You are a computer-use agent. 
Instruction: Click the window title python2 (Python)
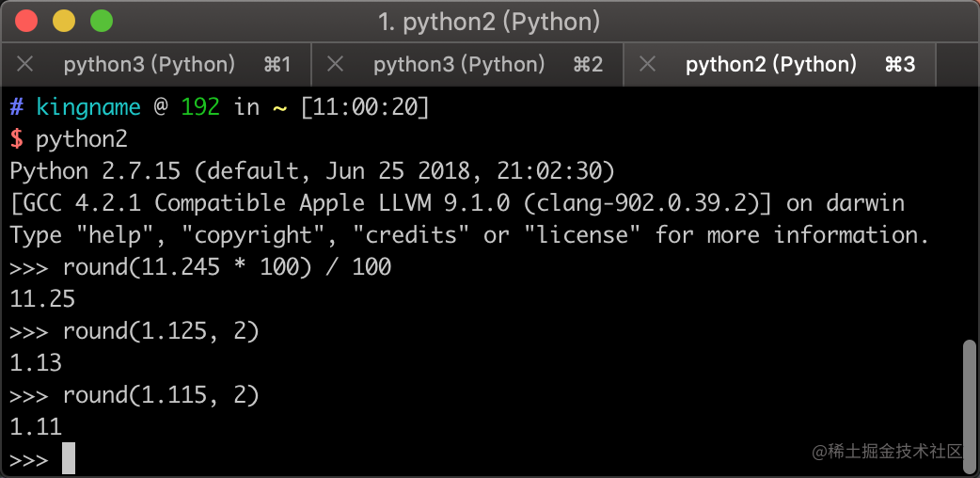pyautogui.click(x=489, y=22)
